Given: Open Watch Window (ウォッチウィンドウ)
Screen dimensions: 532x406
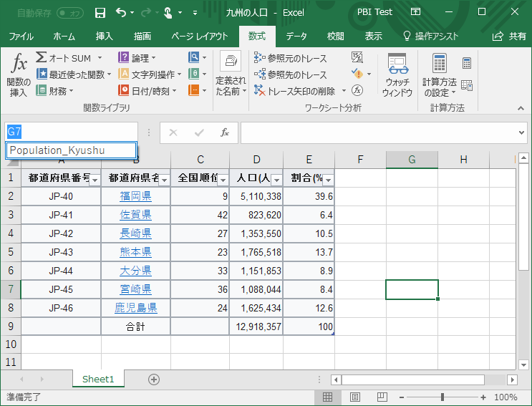Looking at the screenshot, I should coord(397,75).
